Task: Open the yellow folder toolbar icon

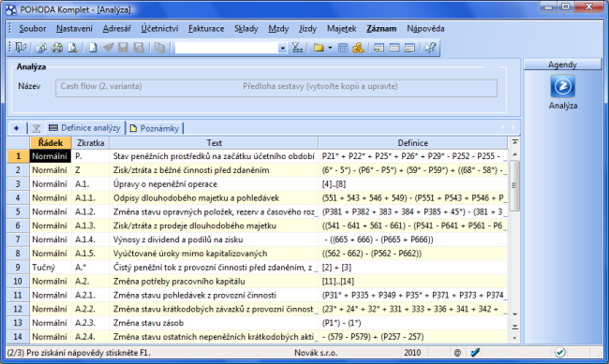Action: [319, 48]
